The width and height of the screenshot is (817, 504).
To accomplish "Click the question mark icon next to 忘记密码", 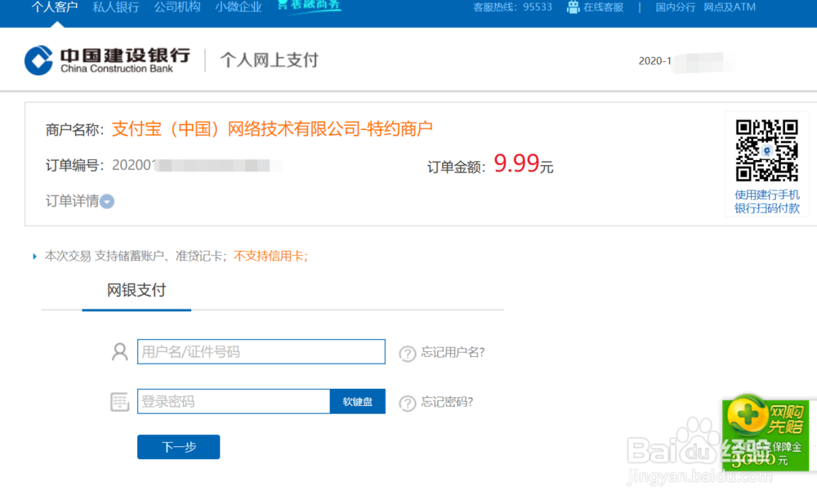I will tap(408, 404).
